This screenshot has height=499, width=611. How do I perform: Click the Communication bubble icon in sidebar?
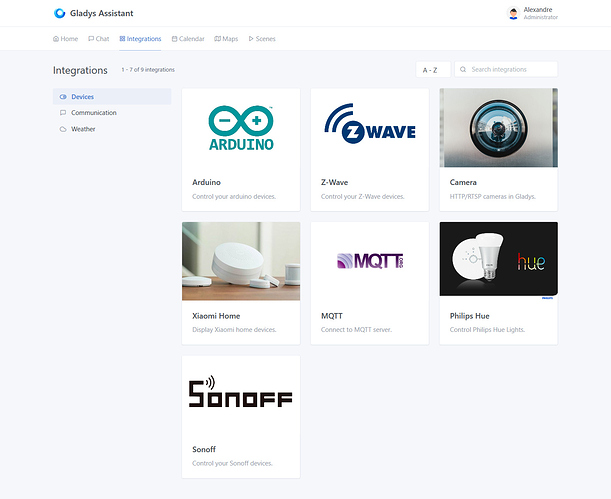[x=63, y=113]
